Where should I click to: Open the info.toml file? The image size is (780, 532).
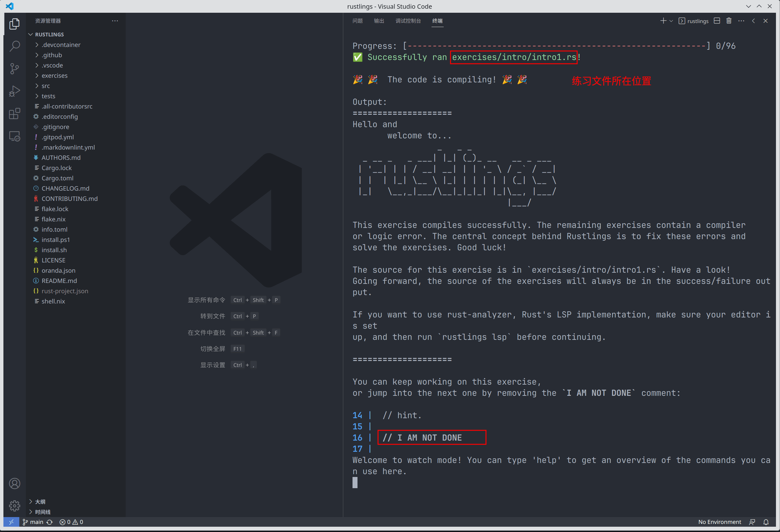(76, 229)
